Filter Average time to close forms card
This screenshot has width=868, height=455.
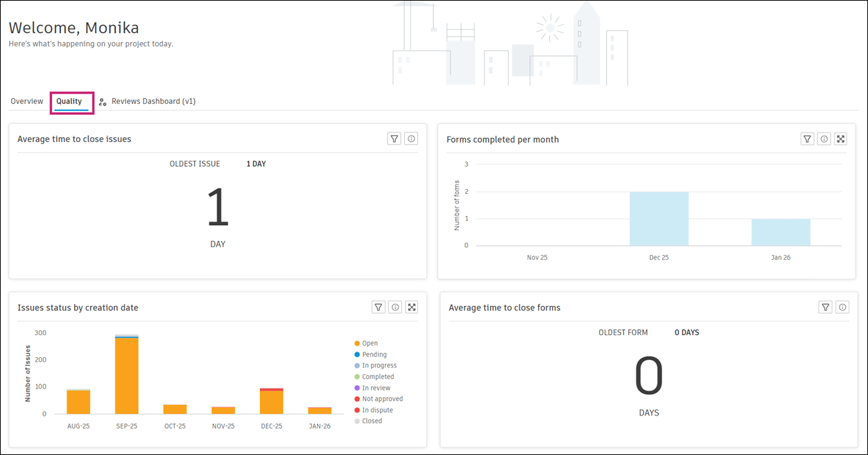click(826, 307)
